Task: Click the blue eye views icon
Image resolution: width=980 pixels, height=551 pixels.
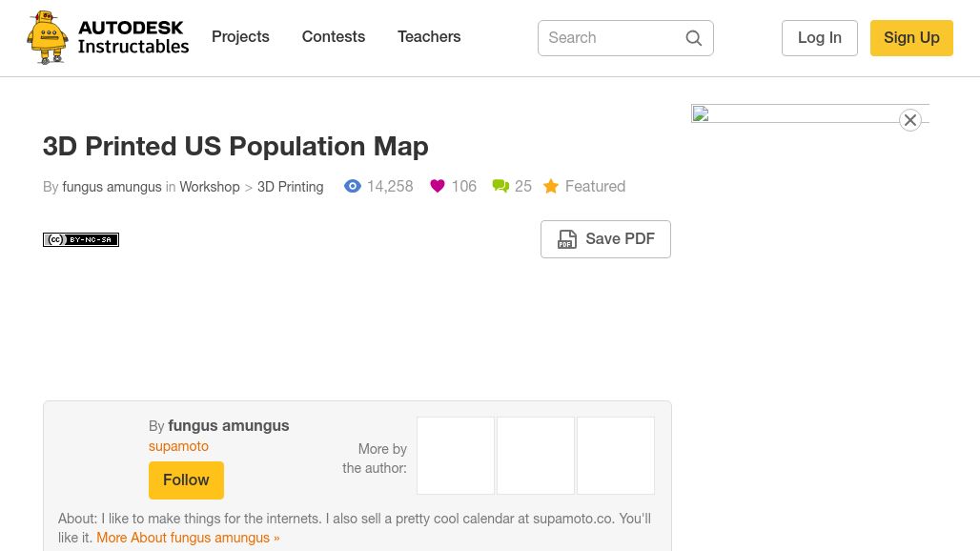Action: (353, 186)
